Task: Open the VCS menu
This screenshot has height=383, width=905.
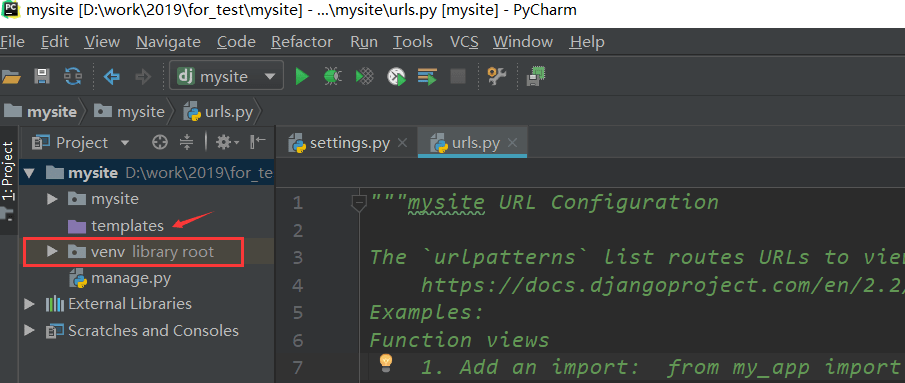Action: pyautogui.click(x=464, y=42)
